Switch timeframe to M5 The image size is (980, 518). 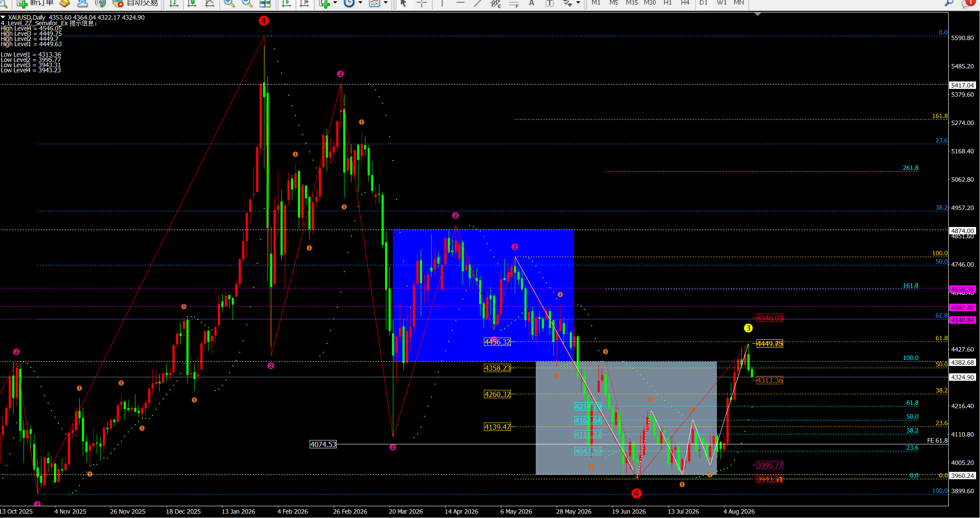tap(614, 3)
